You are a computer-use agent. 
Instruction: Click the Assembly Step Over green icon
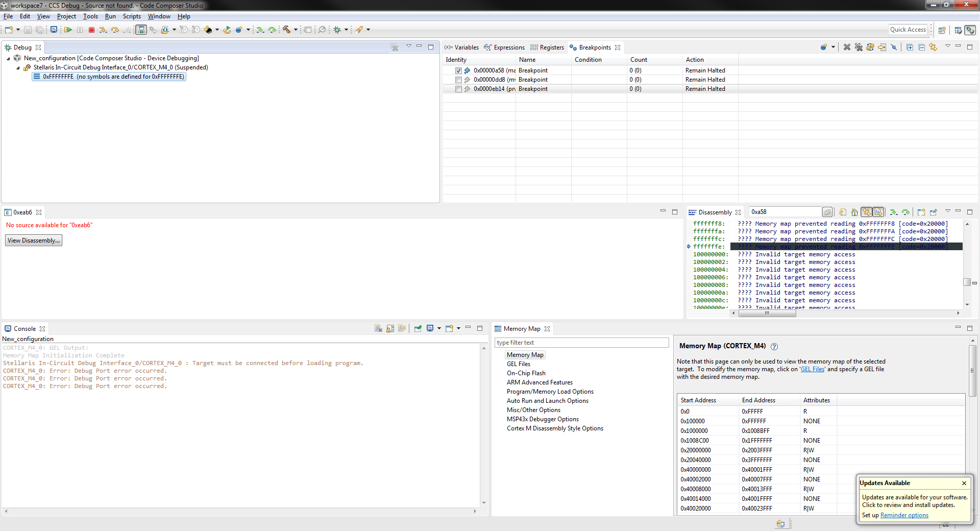272,30
